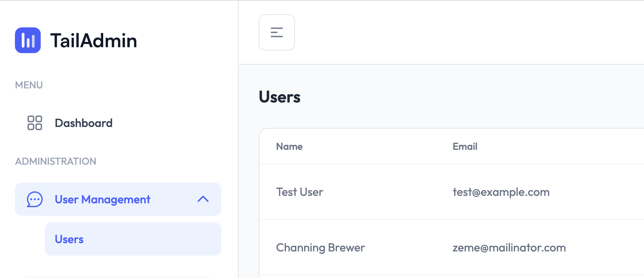Screen dimensions: 644x278
Task: Sort by the Email column header
Action: coord(465,146)
